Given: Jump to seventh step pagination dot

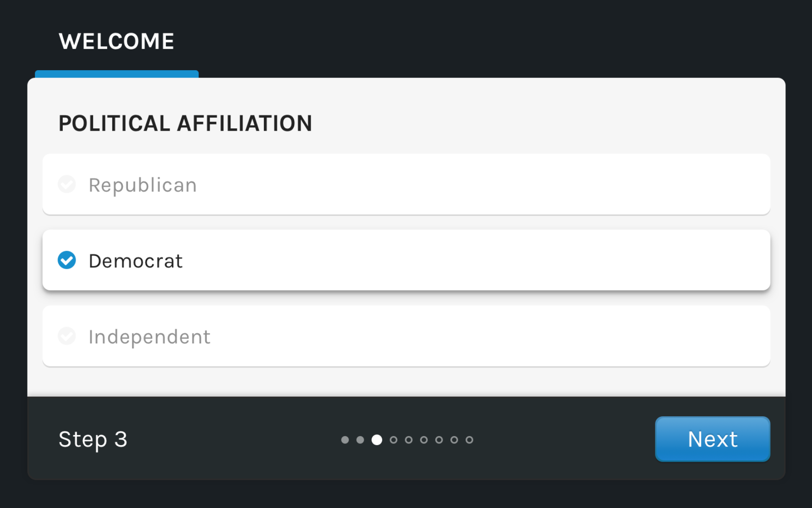Looking at the screenshot, I should click(x=439, y=440).
